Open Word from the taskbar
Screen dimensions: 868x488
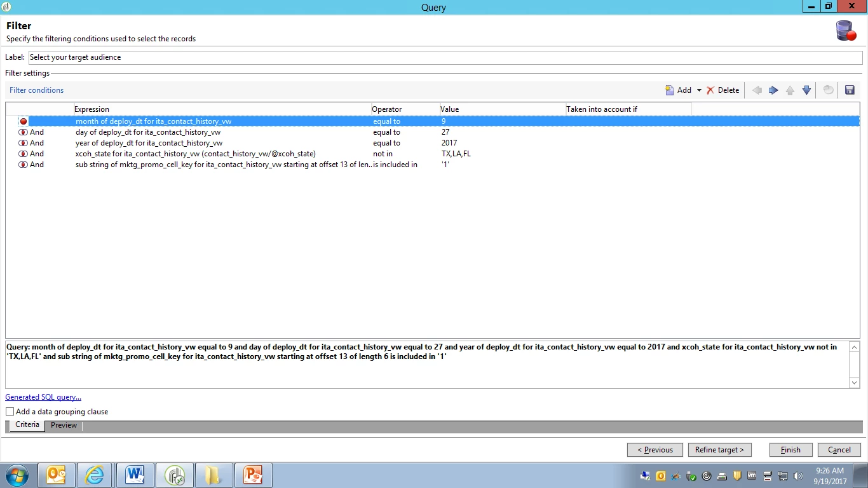[135, 475]
